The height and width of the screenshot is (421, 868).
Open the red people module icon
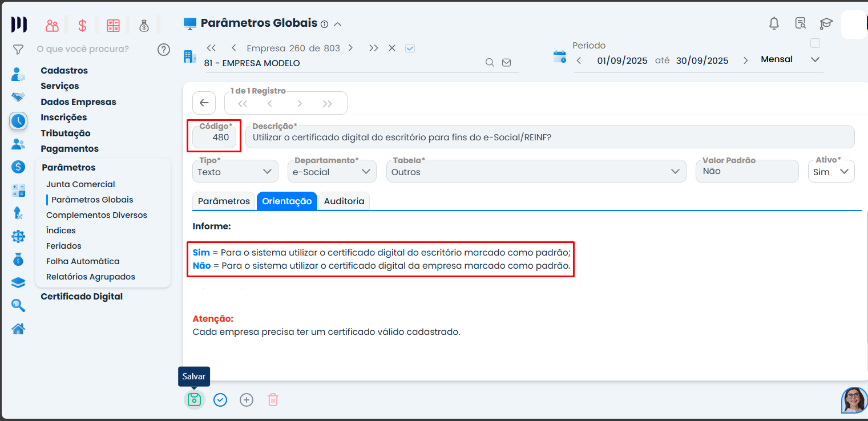click(53, 25)
